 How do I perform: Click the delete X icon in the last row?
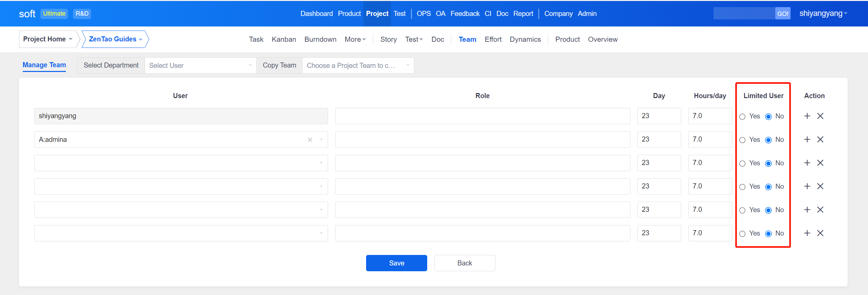pyautogui.click(x=820, y=233)
